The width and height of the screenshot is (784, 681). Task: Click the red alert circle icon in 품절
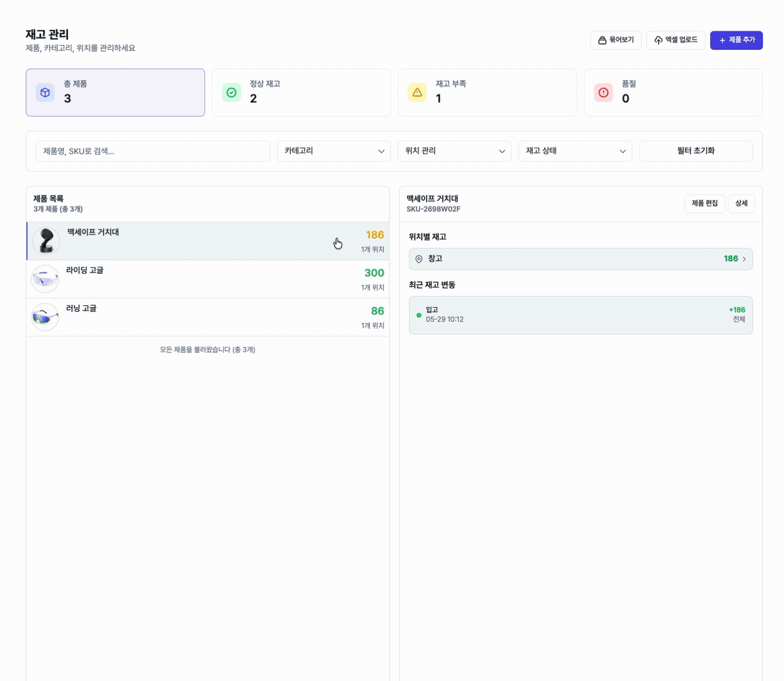603,93
